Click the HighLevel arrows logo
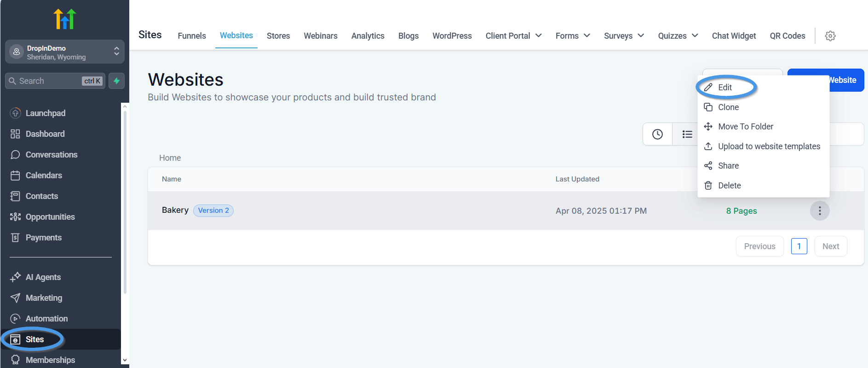The height and width of the screenshot is (368, 868). click(x=65, y=19)
